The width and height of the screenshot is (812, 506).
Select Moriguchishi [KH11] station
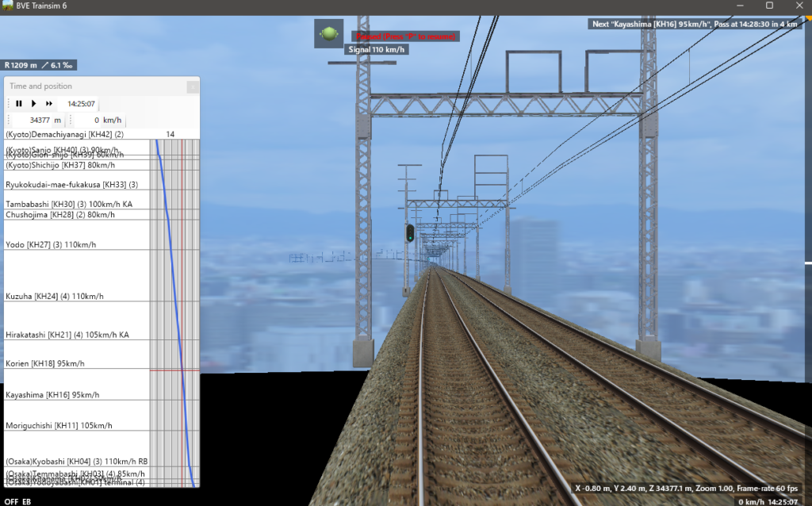click(59, 425)
